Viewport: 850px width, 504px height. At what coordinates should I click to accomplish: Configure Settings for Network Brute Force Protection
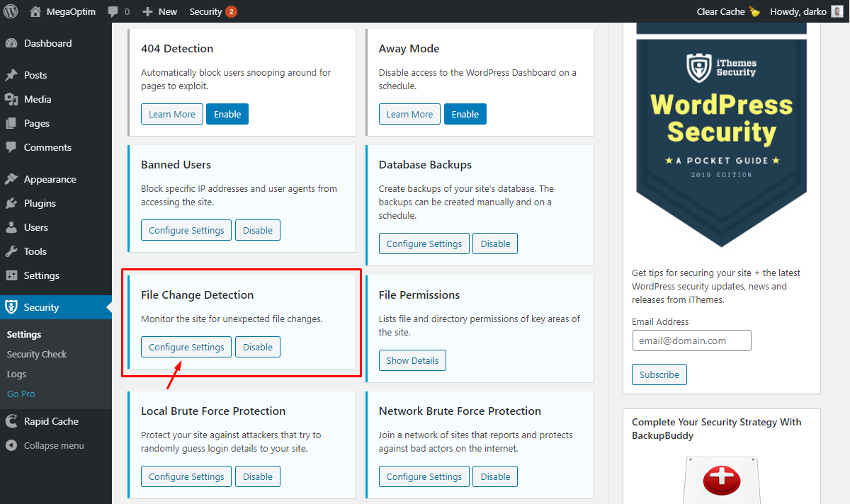424,476
